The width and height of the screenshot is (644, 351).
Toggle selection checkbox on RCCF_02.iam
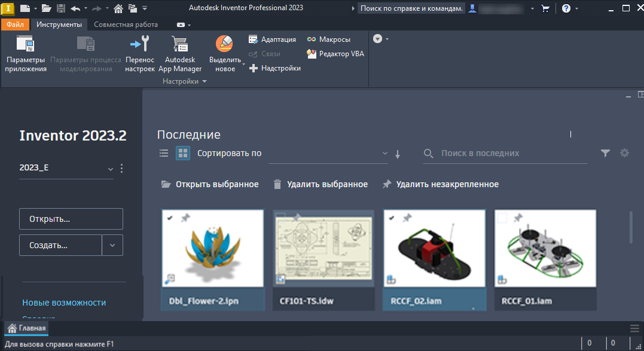tap(392, 218)
